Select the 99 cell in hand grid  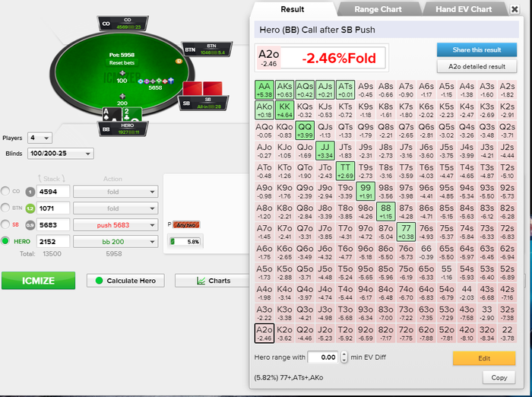pyautogui.click(x=366, y=191)
